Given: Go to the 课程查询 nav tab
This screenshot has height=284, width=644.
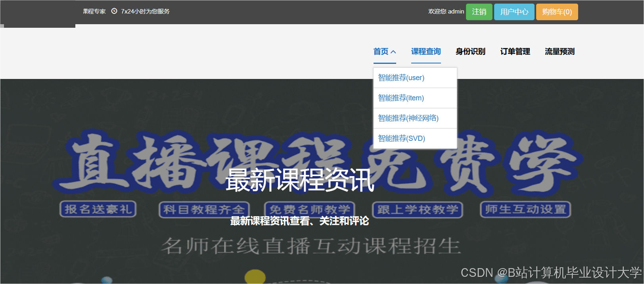Looking at the screenshot, I should click(x=426, y=52).
